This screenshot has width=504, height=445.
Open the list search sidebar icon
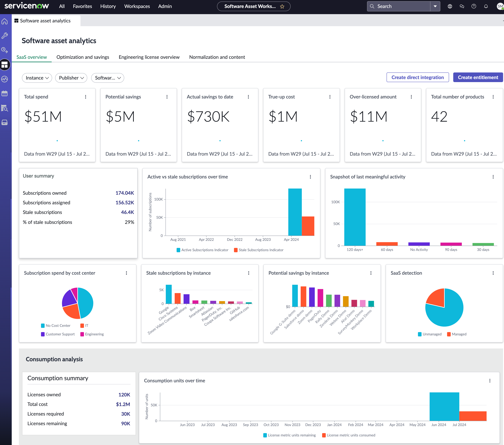pos(5,108)
